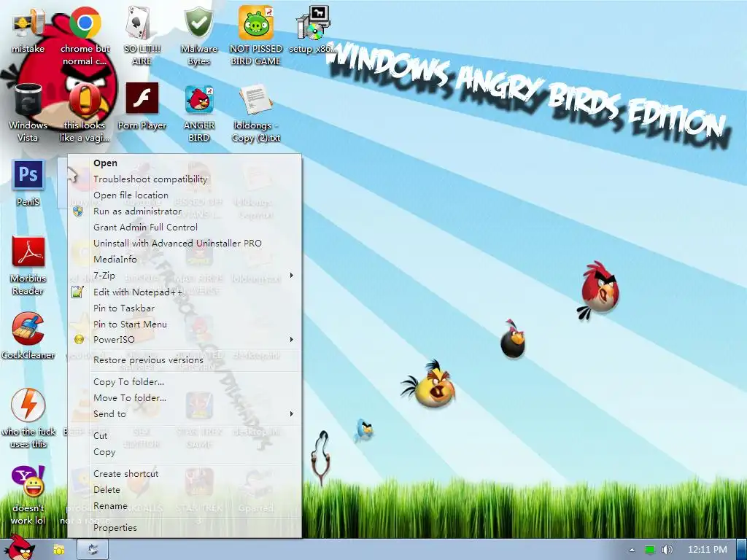The image size is (747, 560).
Task: Choose Open file location
Action: [185, 195]
